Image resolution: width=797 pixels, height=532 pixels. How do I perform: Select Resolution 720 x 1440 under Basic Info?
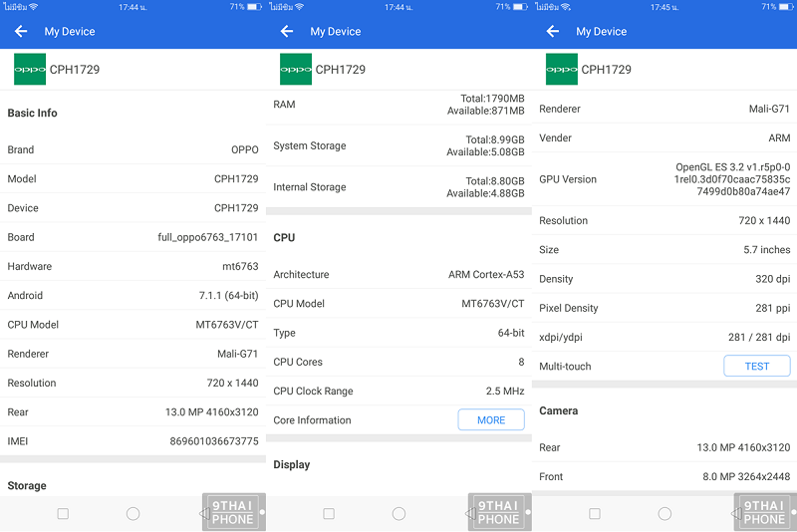[133, 383]
